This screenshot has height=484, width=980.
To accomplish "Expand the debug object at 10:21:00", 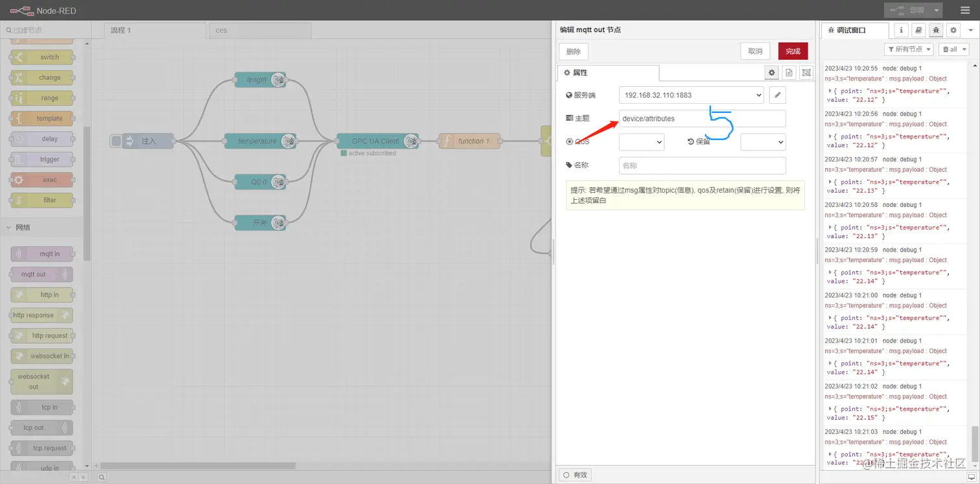I will [831, 318].
